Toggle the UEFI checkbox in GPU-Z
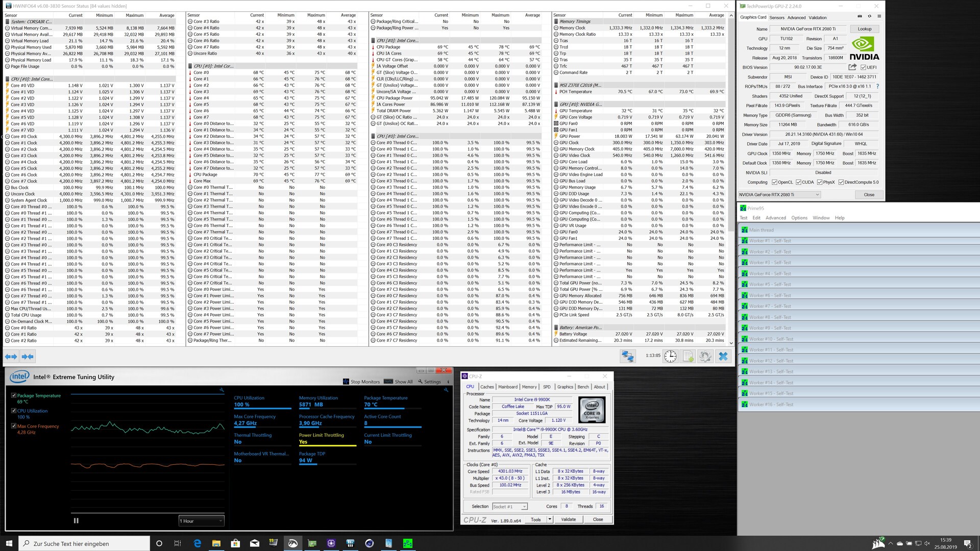 pyautogui.click(x=863, y=67)
